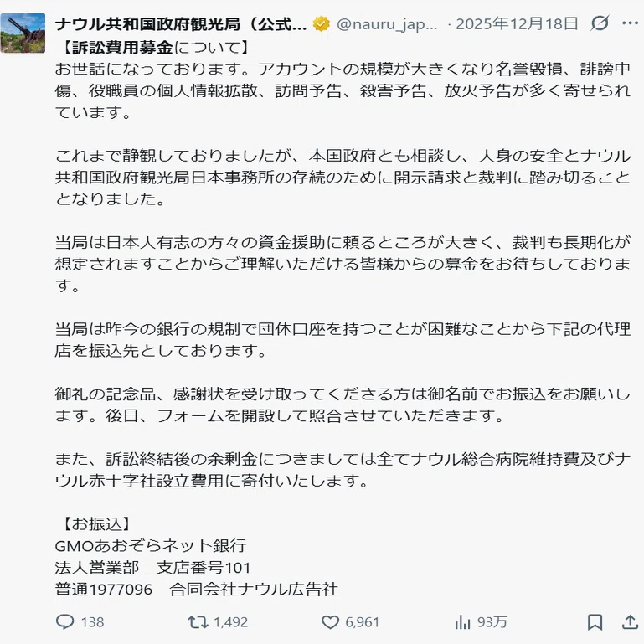Like the post with the heart icon

point(330,622)
